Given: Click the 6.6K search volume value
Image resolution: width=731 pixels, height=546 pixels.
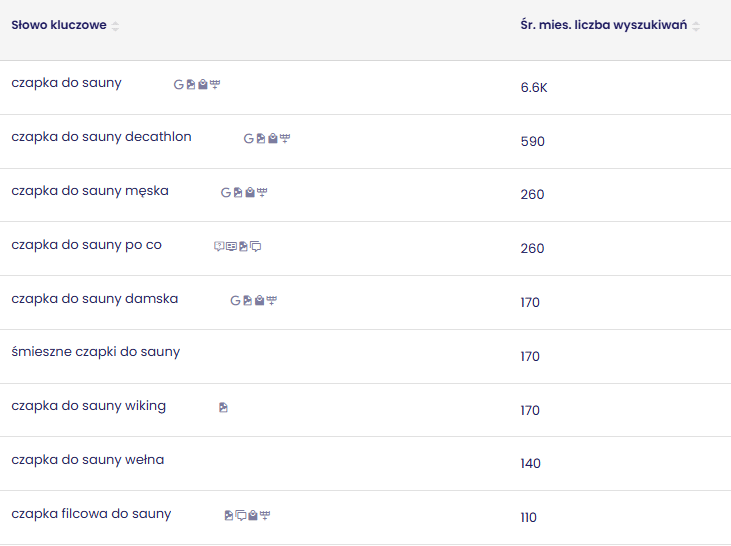Looking at the screenshot, I should click(x=534, y=88).
